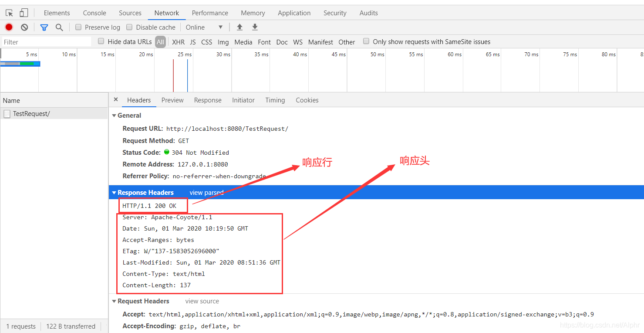Viewport: 644px width, 333px height.
Task: Show the Response detail tab
Action: 208,100
